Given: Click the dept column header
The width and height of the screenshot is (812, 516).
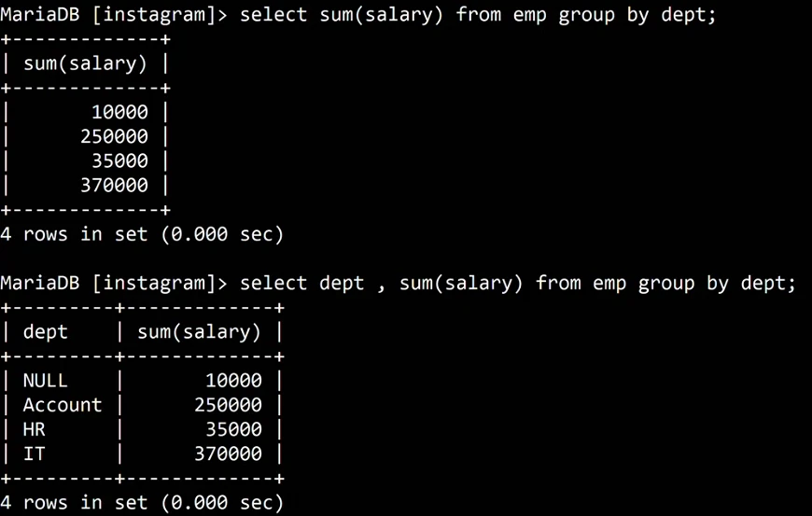Looking at the screenshot, I should pos(46,332).
